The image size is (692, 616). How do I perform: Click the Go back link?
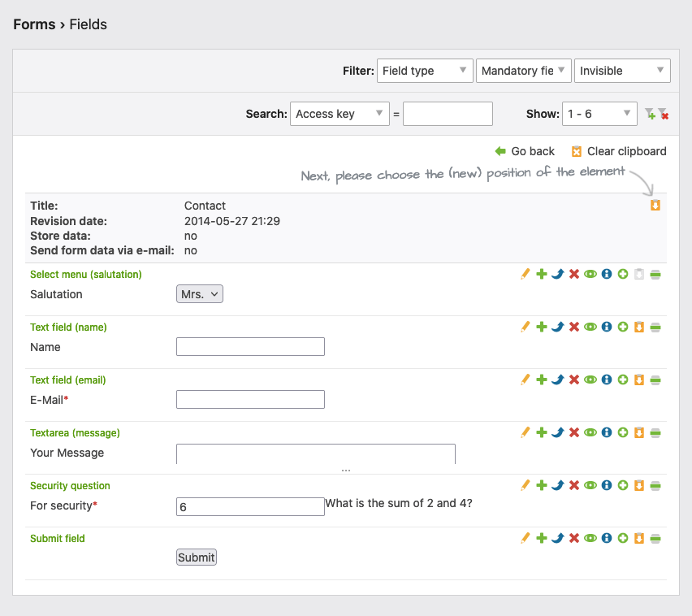click(x=525, y=151)
